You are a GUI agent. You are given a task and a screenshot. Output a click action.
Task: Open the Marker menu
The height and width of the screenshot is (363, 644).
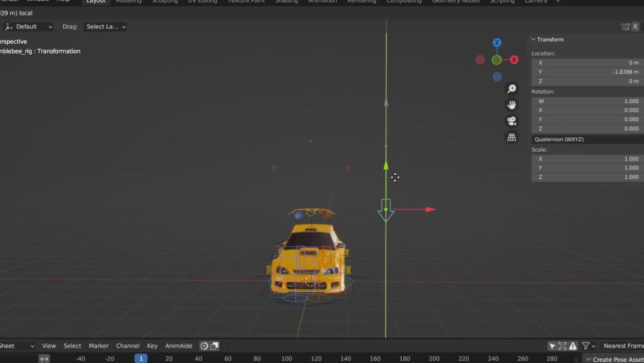coord(99,346)
